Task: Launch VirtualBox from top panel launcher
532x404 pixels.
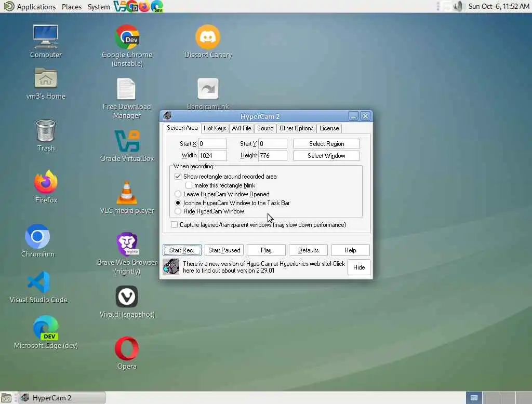Action: [119, 6]
